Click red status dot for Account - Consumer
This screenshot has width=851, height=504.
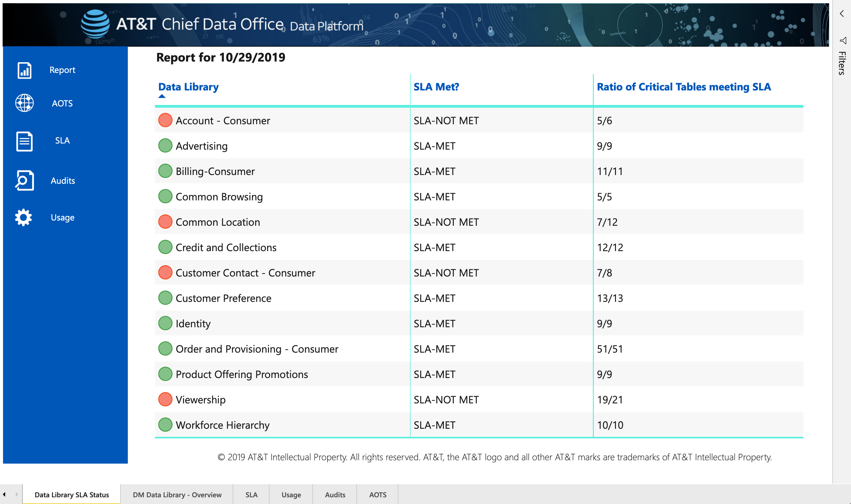pyautogui.click(x=165, y=120)
